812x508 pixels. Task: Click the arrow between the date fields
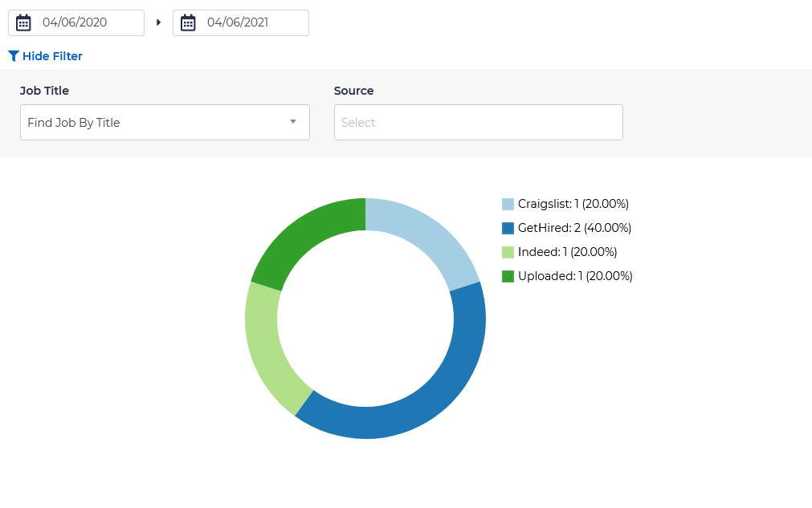(158, 22)
